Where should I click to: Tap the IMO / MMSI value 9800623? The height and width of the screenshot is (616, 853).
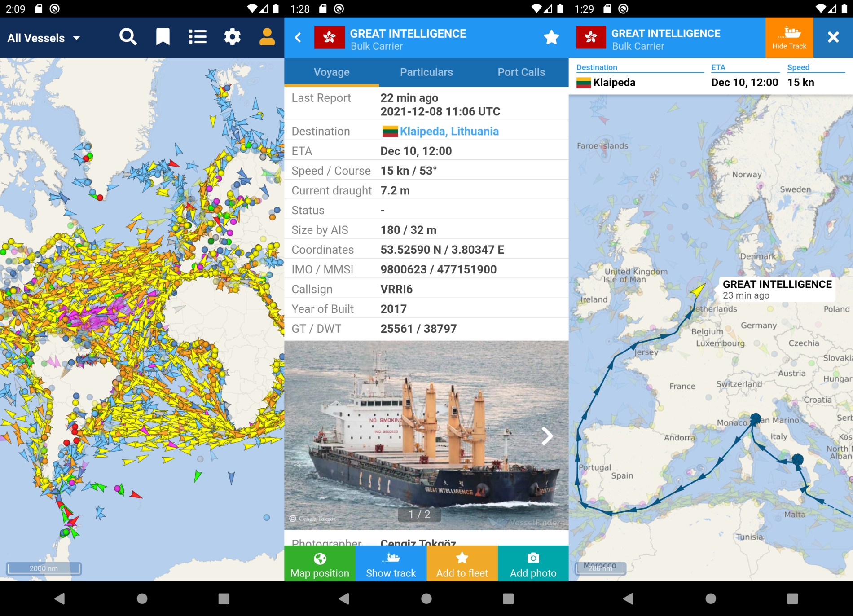click(438, 269)
